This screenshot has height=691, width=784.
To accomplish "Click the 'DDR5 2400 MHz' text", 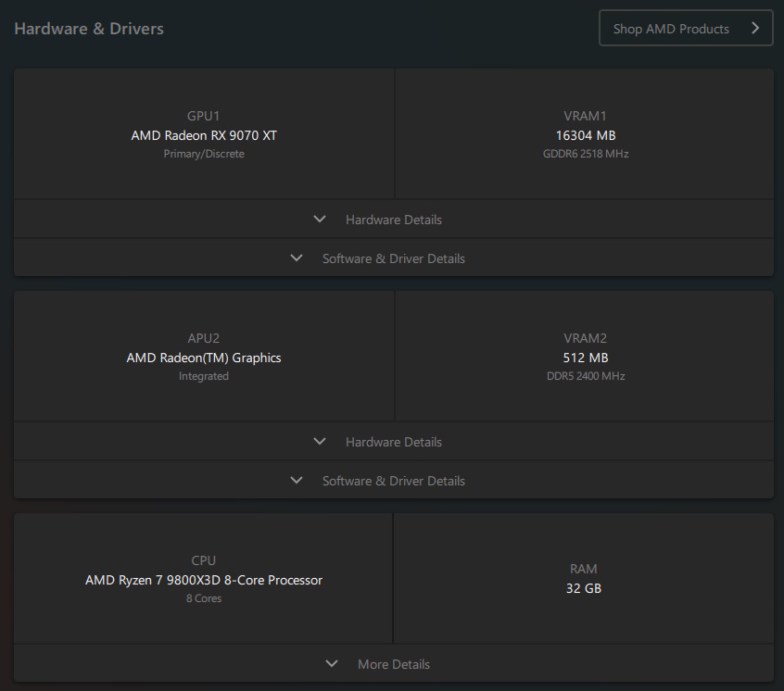I will (x=586, y=376).
